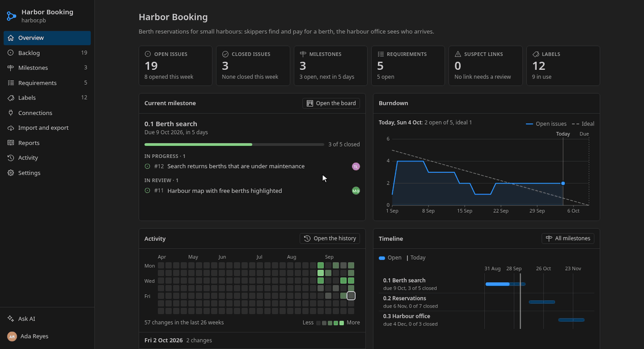
Task: Open the Backlog icon in the sidebar
Action: click(11, 53)
